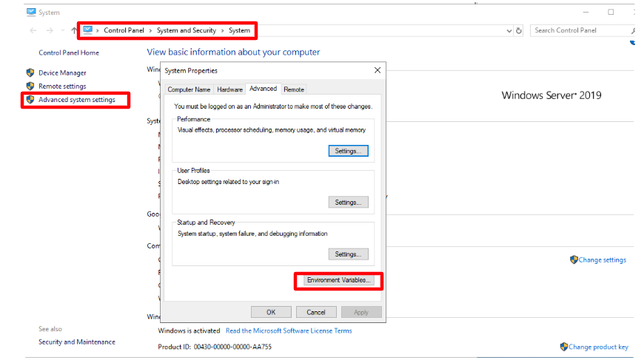Expand the chevron after Control Panel breadcrumb

pos(151,30)
